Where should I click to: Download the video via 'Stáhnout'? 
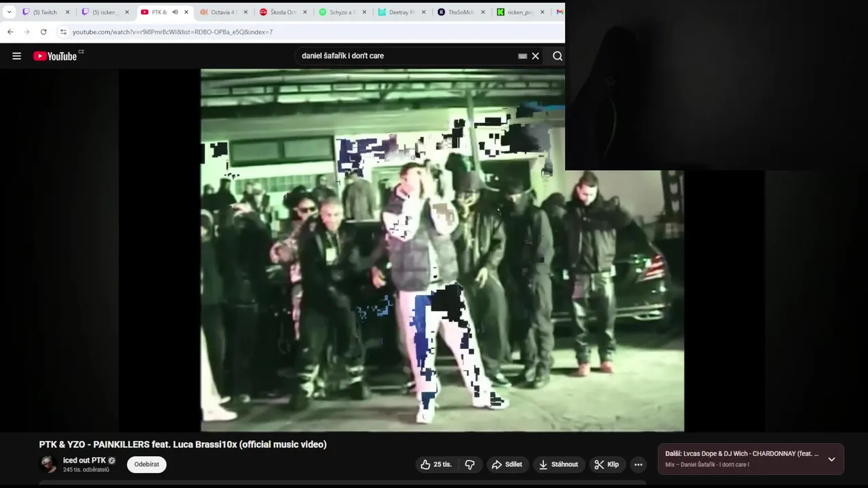click(558, 464)
